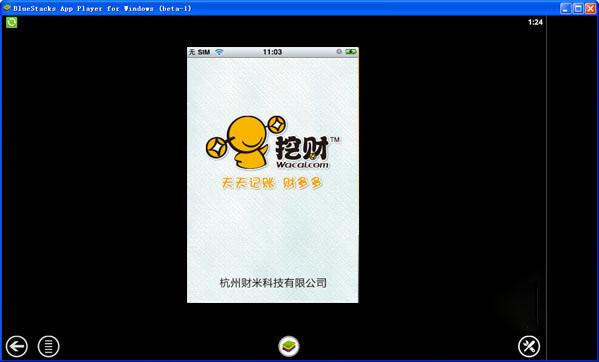
Task: Click the 天天记账 财多多 slogan
Action: pyautogui.click(x=272, y=183)
